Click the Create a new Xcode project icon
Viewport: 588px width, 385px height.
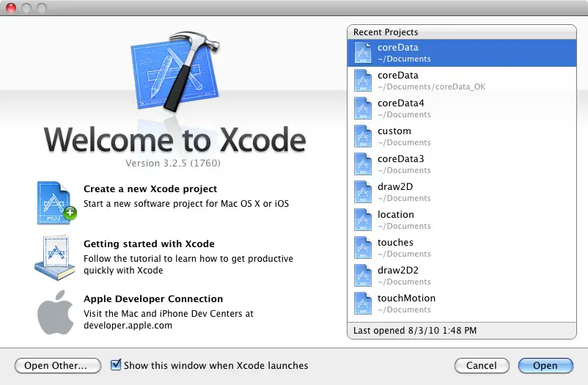click(56, 202)
